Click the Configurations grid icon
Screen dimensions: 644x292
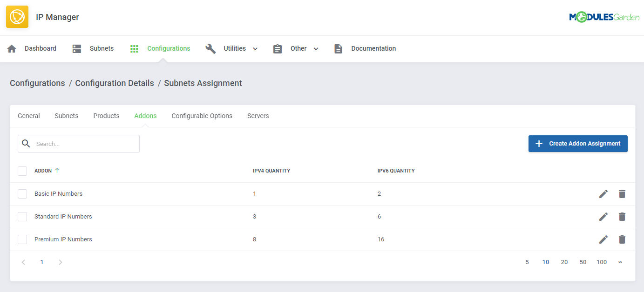pyautogui.click(x=134, y=48)
